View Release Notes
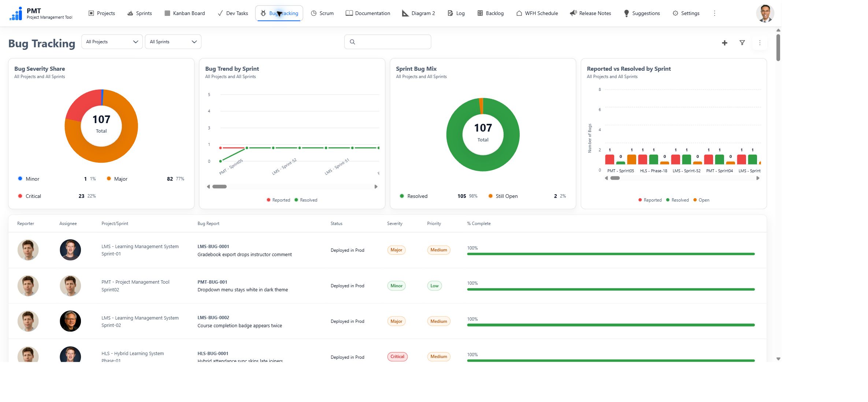The image size is (868, 402). click(x=590, y=13)
